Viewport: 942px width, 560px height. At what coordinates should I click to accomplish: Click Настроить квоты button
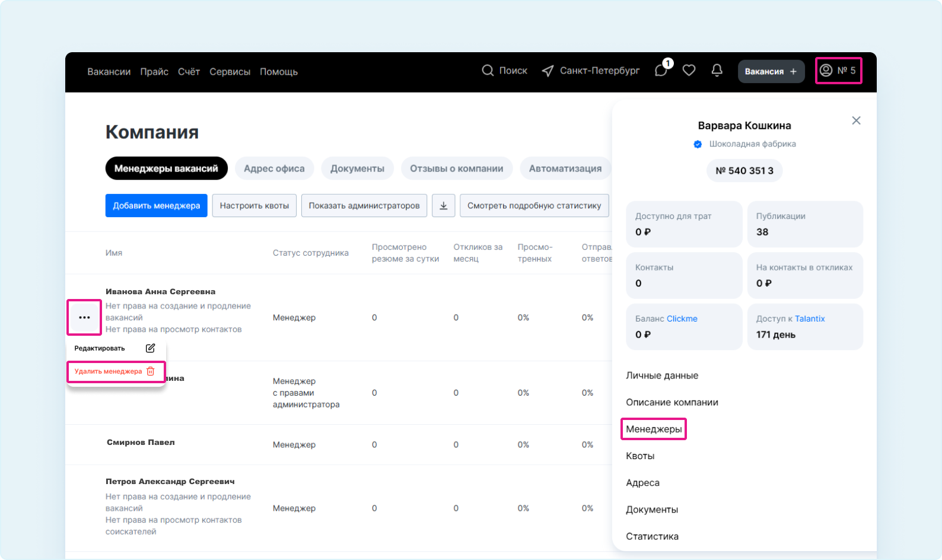coord(254,205)
